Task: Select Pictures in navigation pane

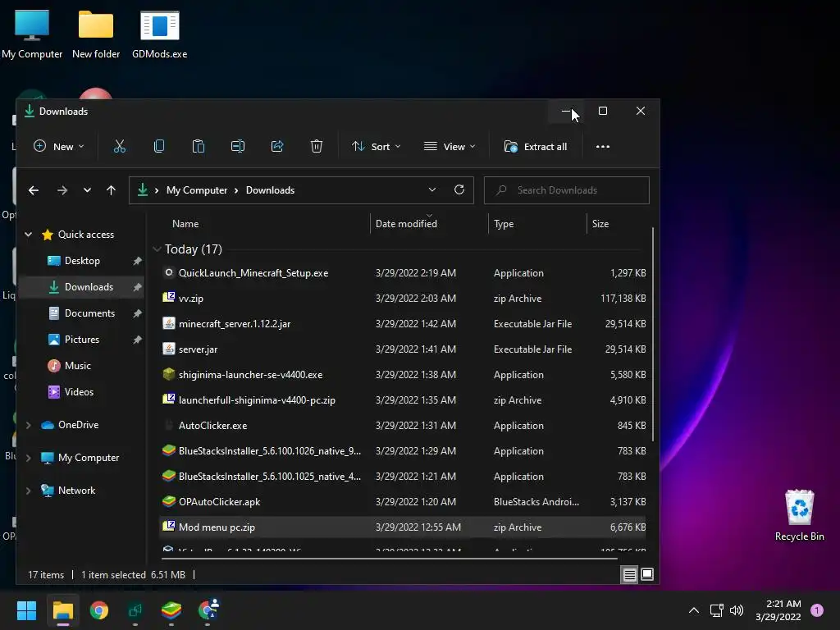Action: pos(82,340)
